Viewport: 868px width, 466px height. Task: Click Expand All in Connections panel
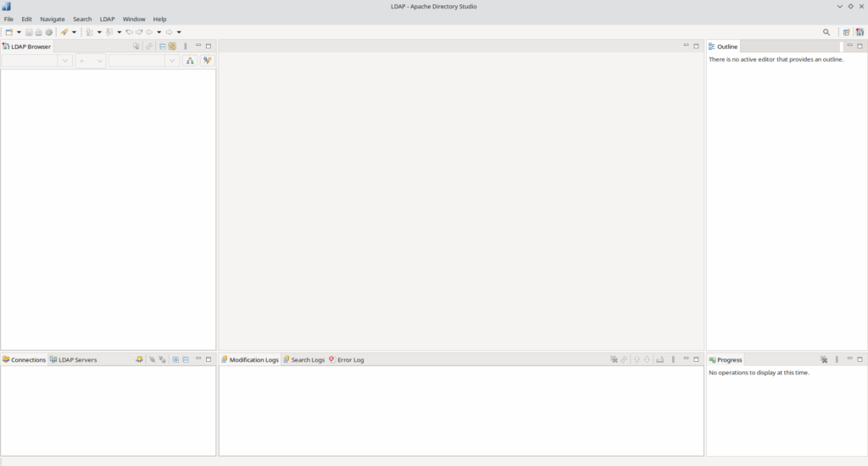pos(175,360)
